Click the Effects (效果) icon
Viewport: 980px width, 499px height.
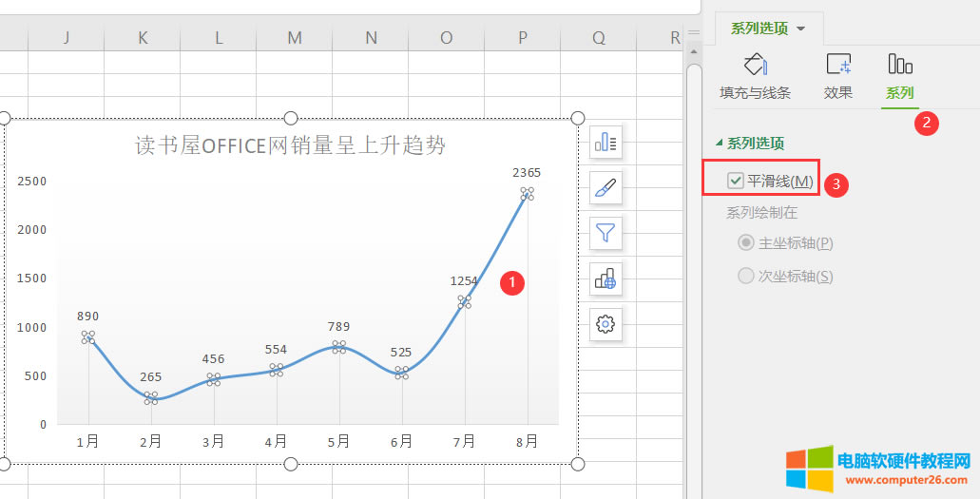click(x=837, y=65)
